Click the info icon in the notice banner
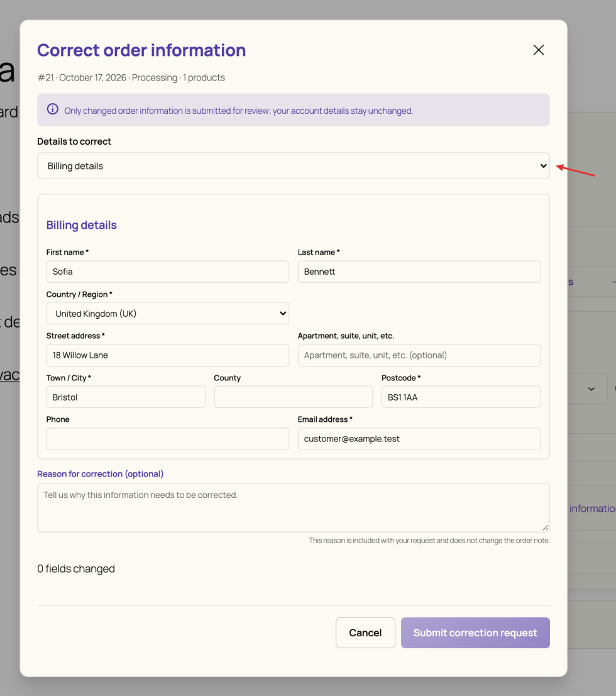This screenshot has height=696, width=616. [x=53, y=109]
